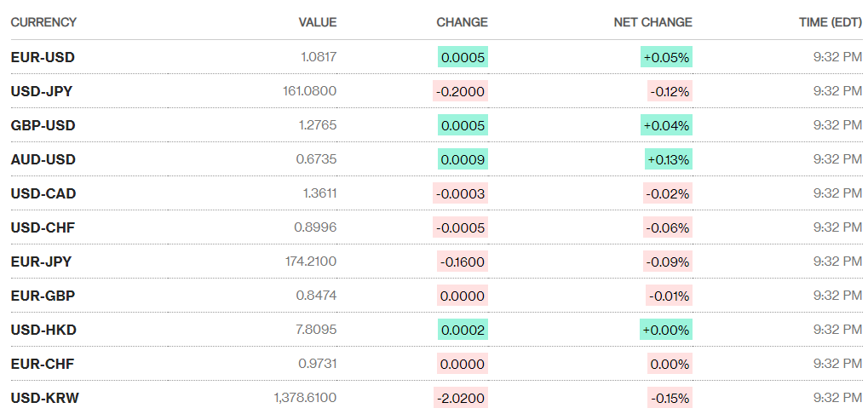Select the GBP-USD currency pair

click(43, 125)
